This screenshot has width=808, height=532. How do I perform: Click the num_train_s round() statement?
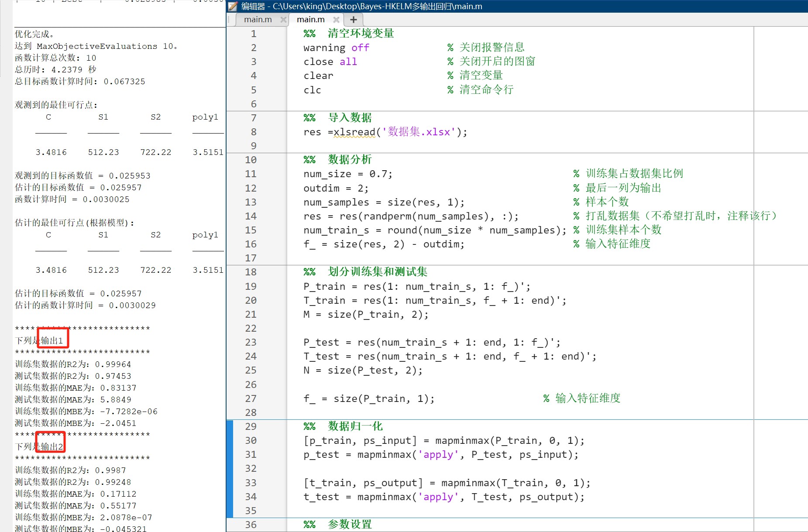pyautogui.click(x=435, y=230)
